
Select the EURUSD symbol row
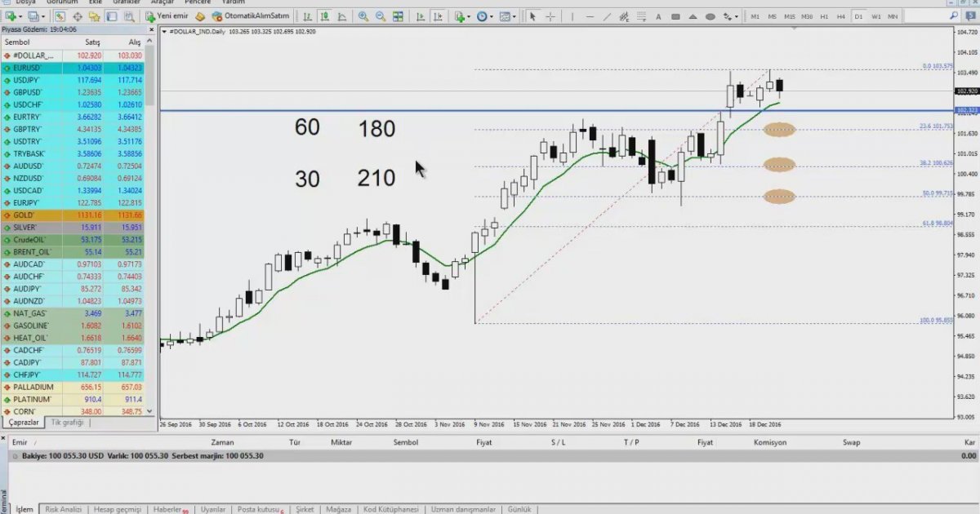(x=73, y=68)
